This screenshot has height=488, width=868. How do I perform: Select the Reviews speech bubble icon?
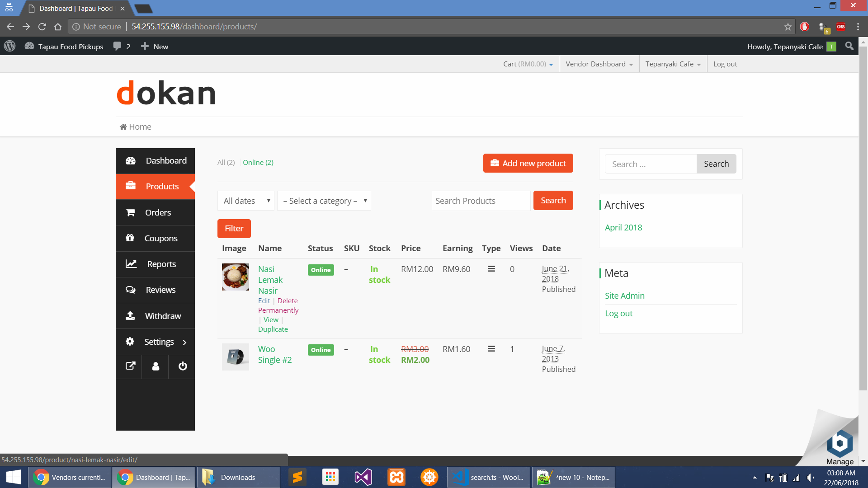pyautogui.click(x=131, y=290)
